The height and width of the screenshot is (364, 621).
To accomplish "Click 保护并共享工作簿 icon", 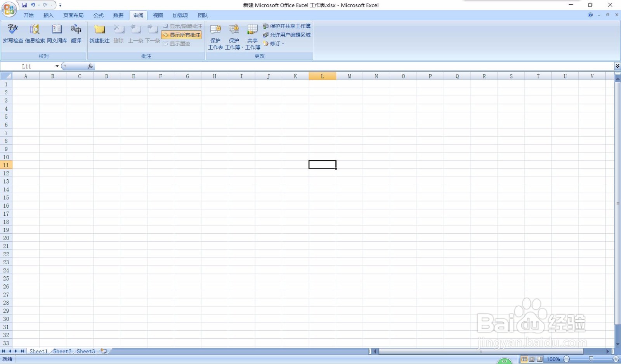I will 288,26.
